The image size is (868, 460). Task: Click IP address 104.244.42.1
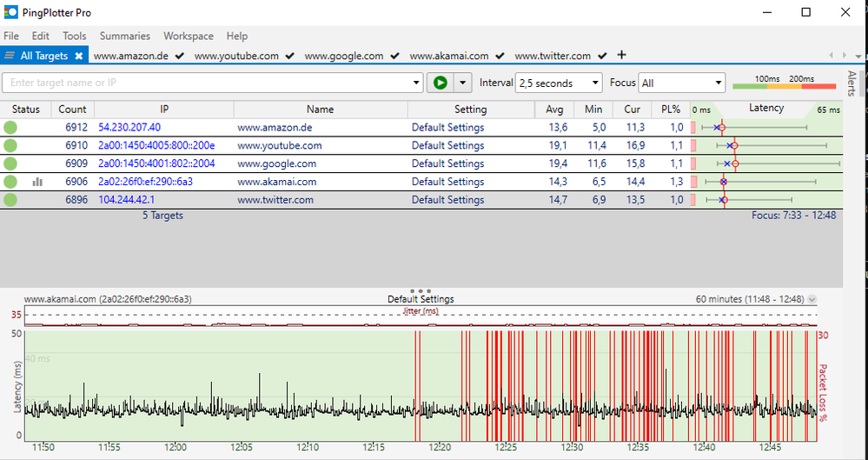126,200
